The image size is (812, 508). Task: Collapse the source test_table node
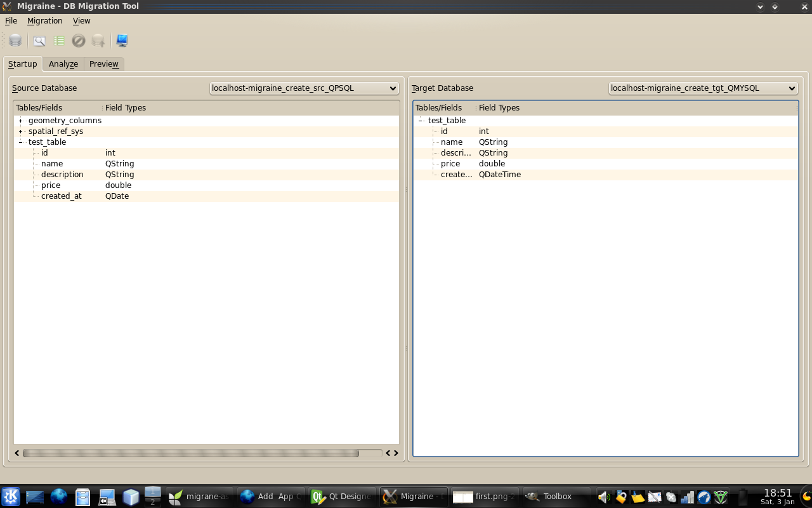21,142
